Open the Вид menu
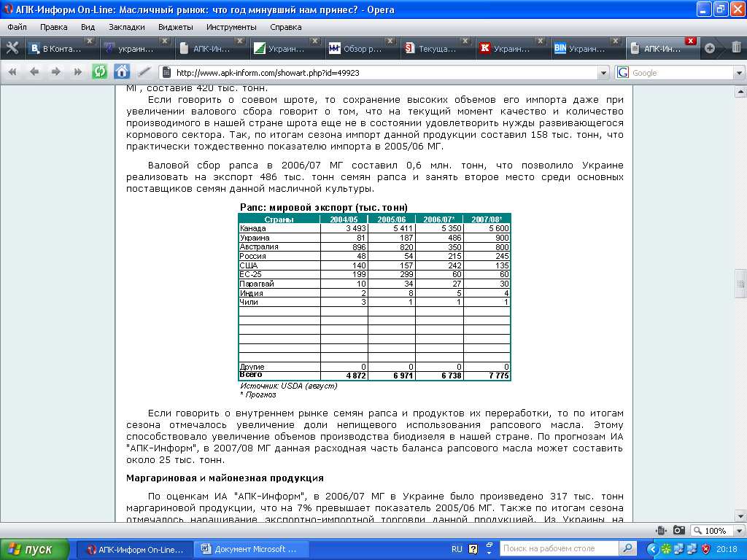Screen dimensions: 747x560 point(88,27)
